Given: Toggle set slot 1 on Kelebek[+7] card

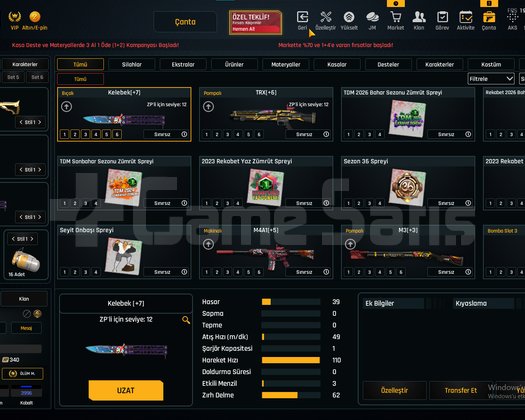Looking at the screenshot, I should pyautogui.click(x=65, y=135).
